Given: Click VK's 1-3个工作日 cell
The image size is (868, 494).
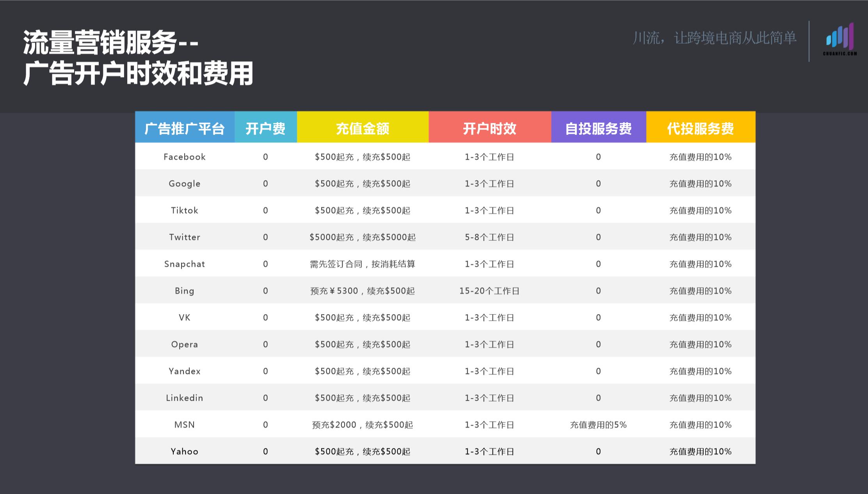Looking at the screenshot, I should click(x=490, y=318).
